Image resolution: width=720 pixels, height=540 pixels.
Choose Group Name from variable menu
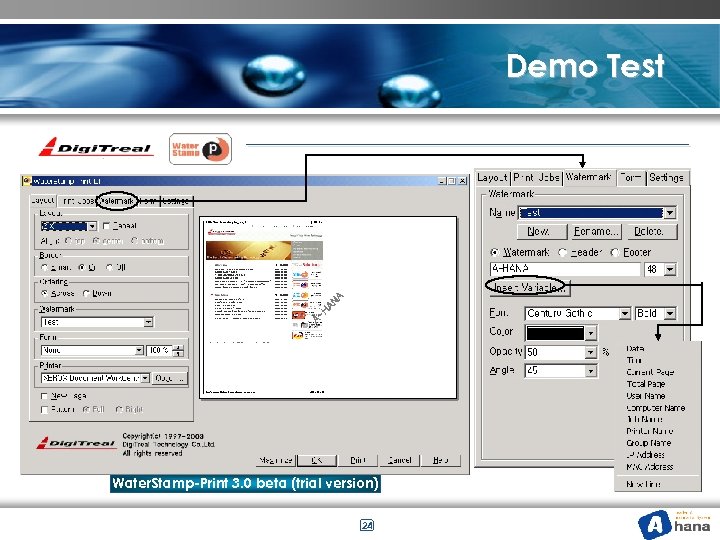click(x=648, y=443)
